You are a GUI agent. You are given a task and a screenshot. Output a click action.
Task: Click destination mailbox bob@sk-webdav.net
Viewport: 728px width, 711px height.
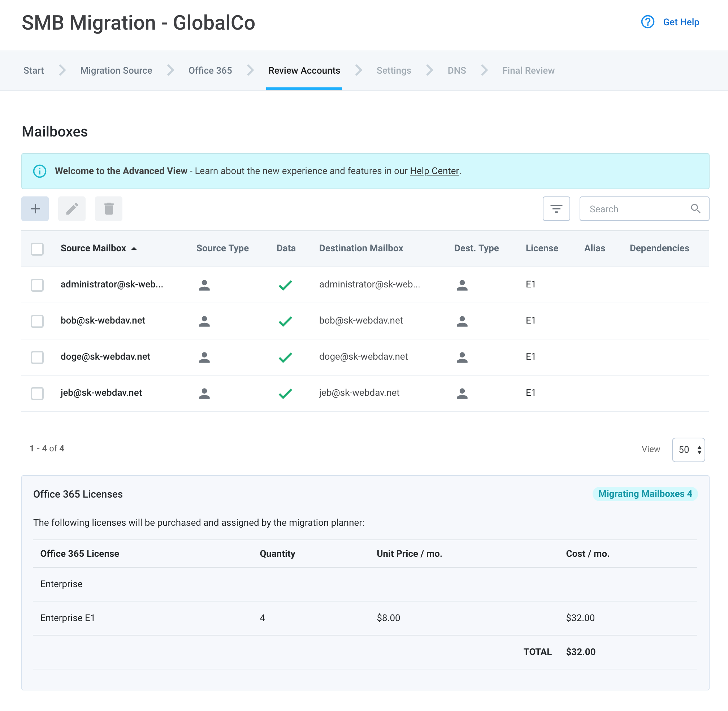361,321
